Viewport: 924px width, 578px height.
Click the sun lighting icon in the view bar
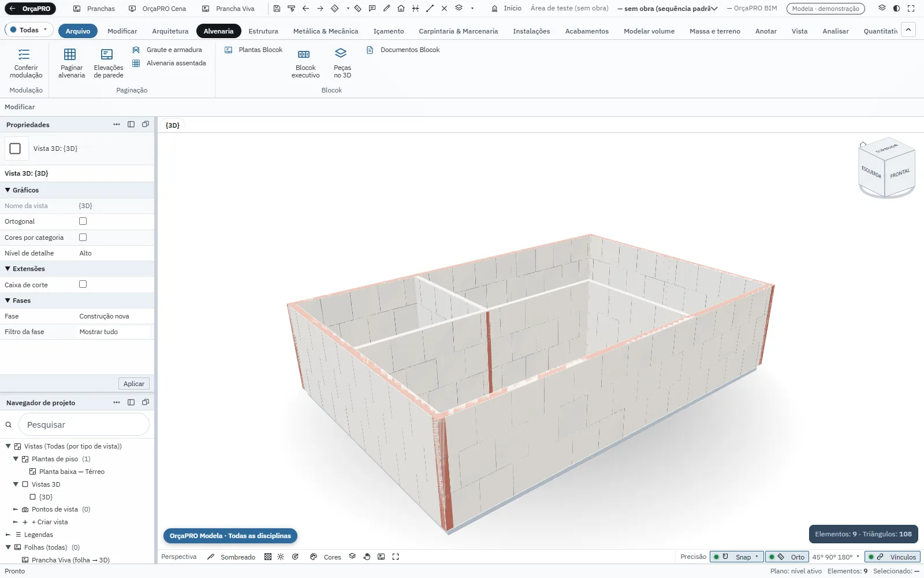(x=281, y=557)
